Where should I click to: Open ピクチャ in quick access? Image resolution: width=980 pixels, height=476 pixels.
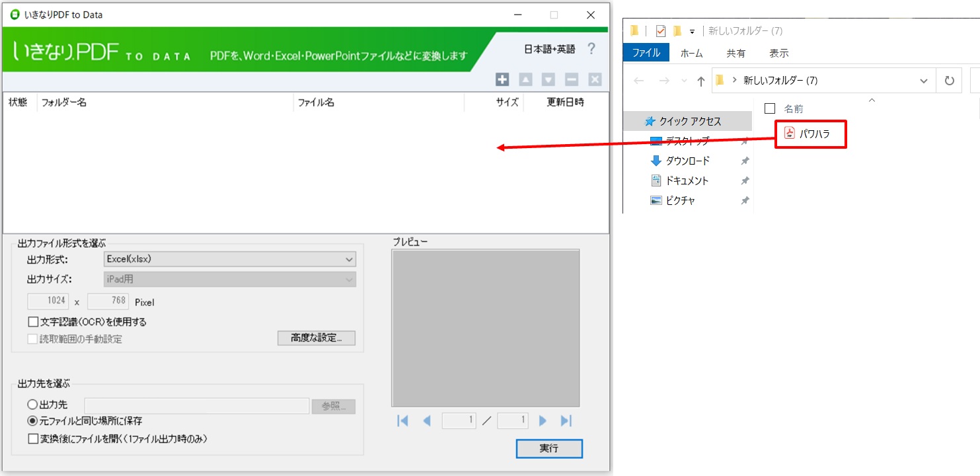pos(680,200)
